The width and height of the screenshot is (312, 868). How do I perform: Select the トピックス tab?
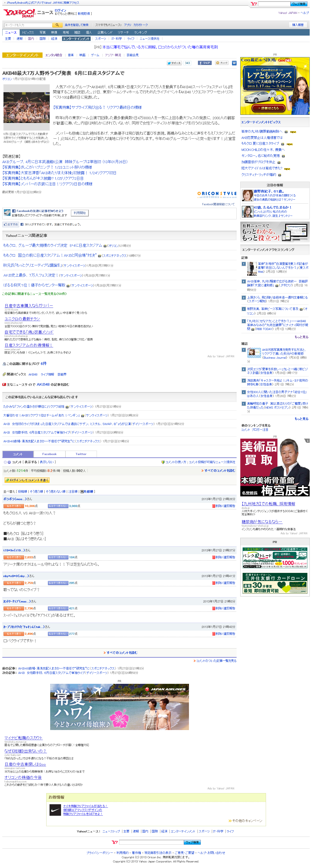click(28, 32)
